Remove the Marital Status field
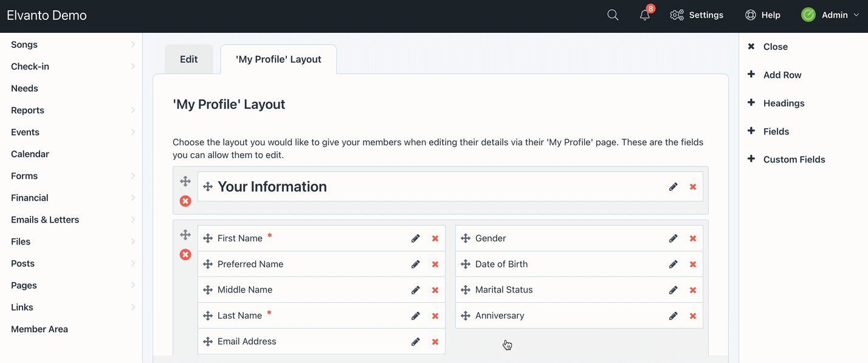 [x=693, y=290]
